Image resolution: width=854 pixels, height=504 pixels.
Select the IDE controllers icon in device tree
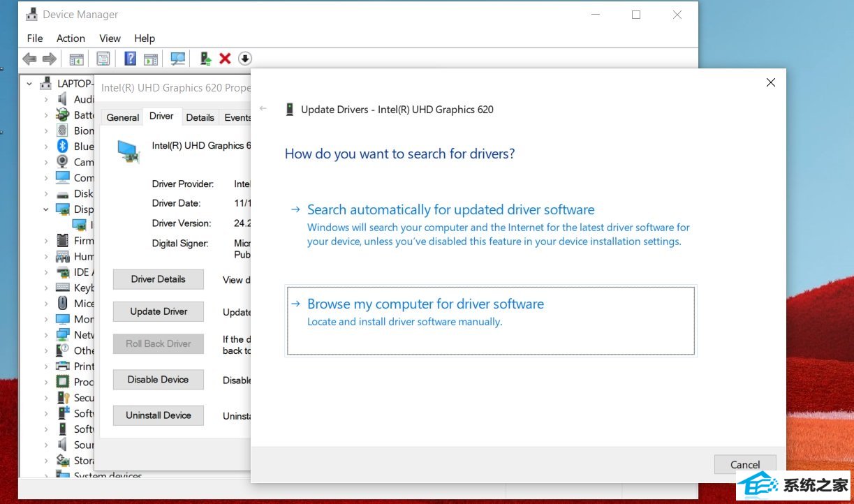tap(63, 272)
